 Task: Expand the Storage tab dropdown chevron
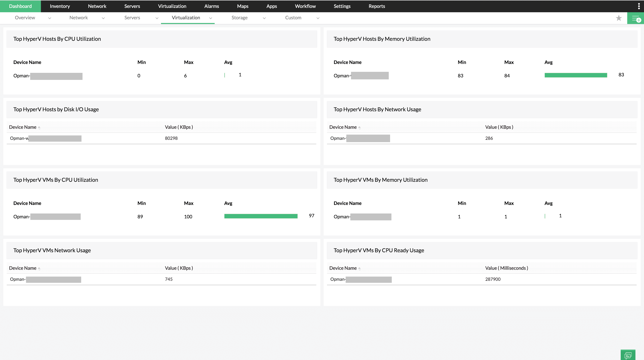coord(264,18)
